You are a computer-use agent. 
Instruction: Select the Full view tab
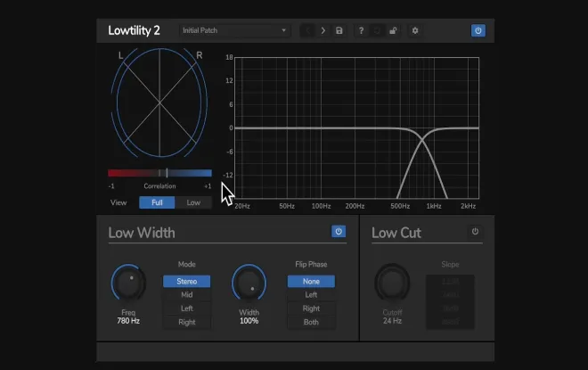[x=157, y=202]
